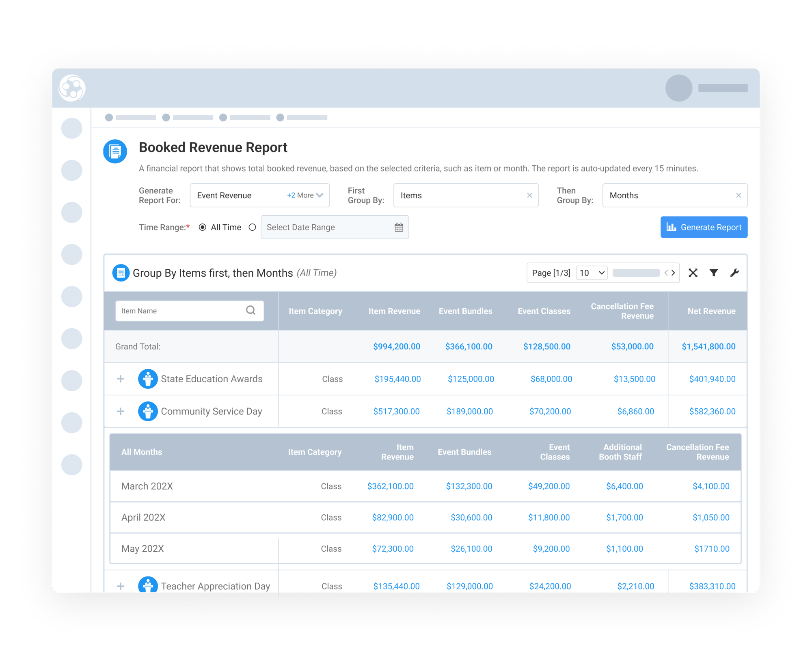This screenshot has width=812, height=661.
Task: Click the Teacher Appreciation Day podium icon
Action: pyautogui.click(x=148, y=585)
